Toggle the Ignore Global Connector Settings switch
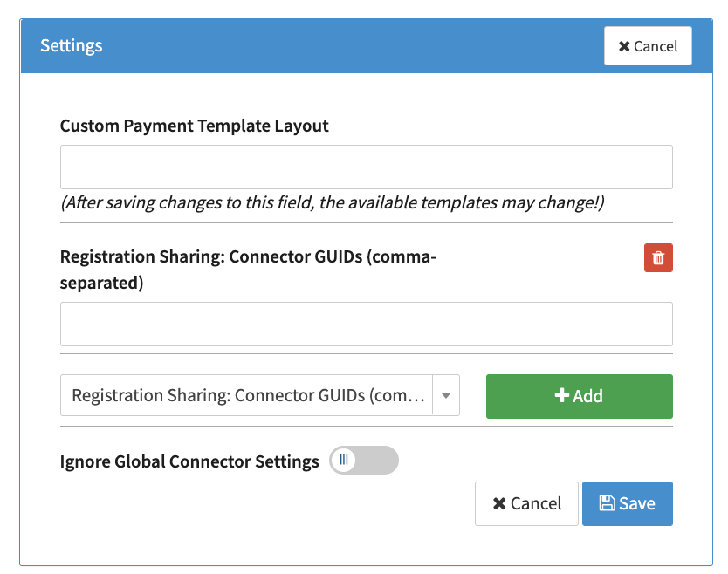728x574 pixels. tap(364, 460)
